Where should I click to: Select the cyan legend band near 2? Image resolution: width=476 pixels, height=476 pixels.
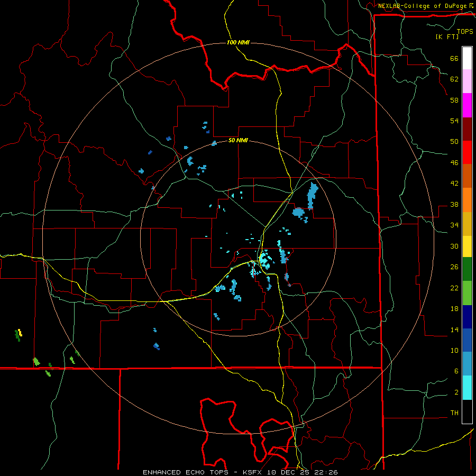(x=467, y=388)
